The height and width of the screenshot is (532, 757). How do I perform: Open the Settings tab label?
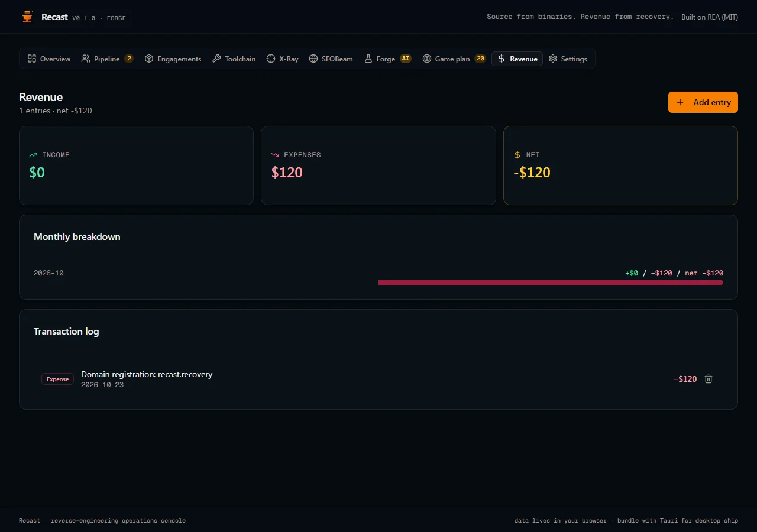(x=574, y=59)
